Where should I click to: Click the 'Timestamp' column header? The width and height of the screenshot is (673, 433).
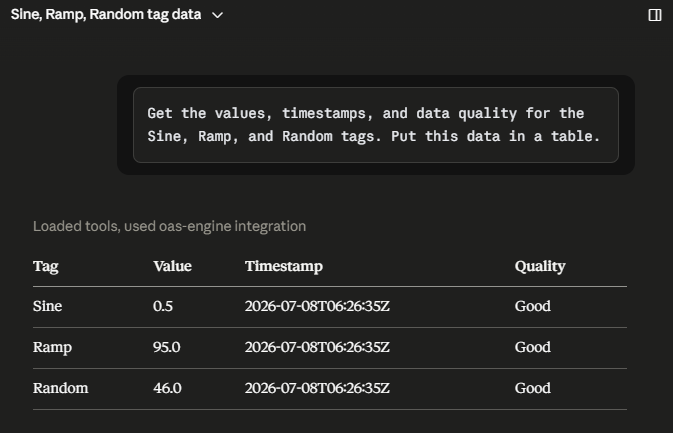tap(284, 266)
